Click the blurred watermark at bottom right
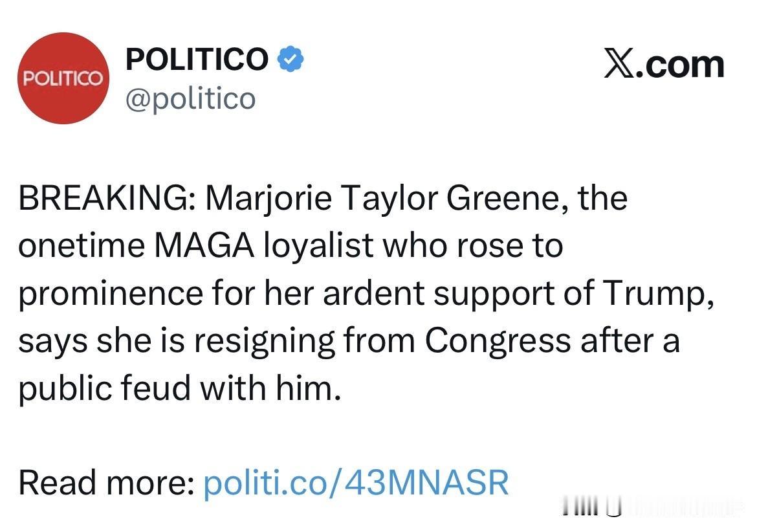757x532 pixels. pos(653,510)
